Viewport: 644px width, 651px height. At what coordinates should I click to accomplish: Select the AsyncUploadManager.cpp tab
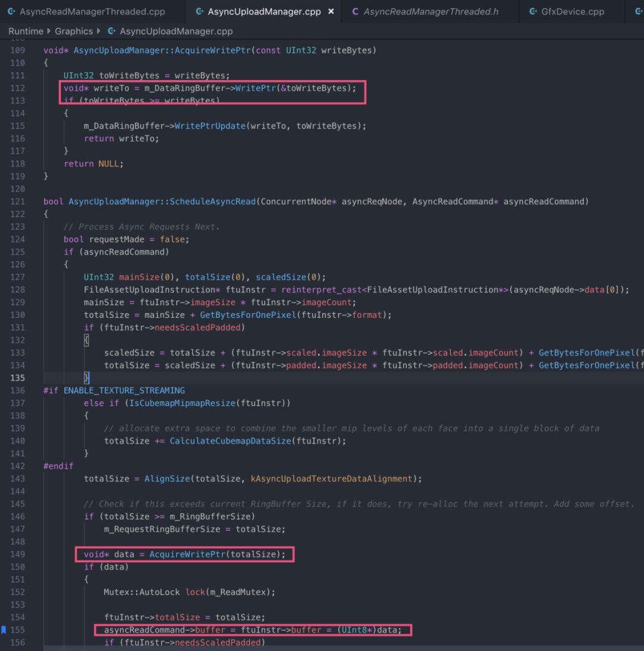coord(264,11)
